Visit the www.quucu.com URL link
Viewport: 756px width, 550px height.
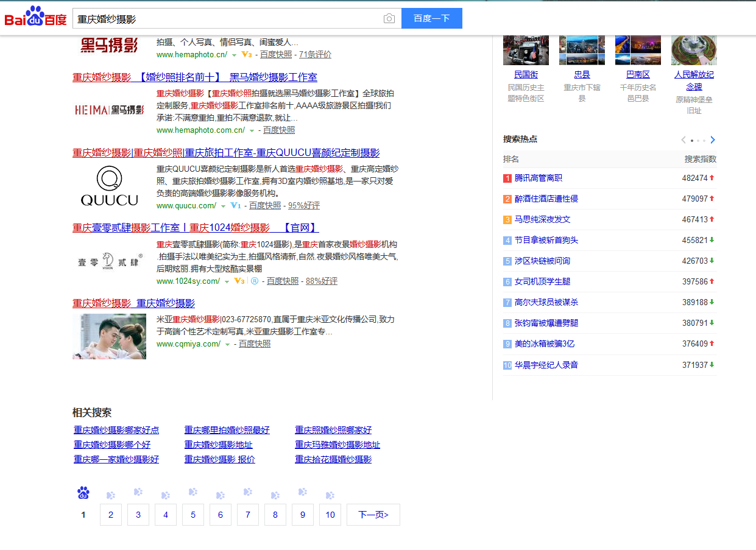186,205
